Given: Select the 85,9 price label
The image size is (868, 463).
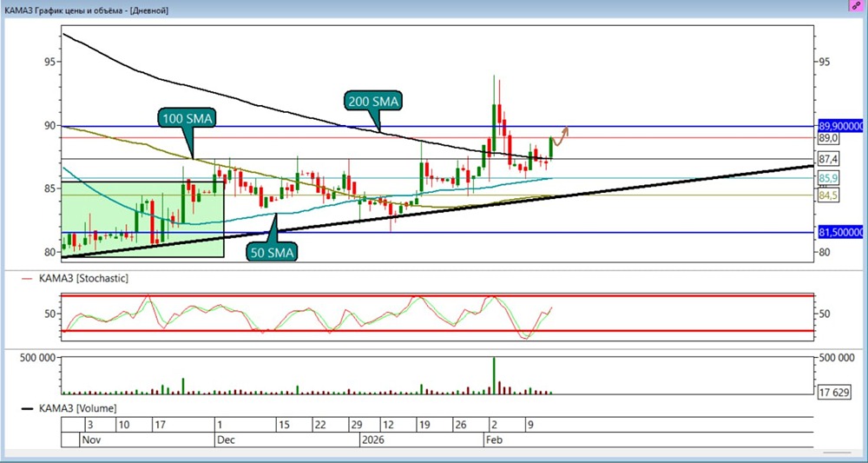Looking at the screenshot, I should click(x=829, y=178).
